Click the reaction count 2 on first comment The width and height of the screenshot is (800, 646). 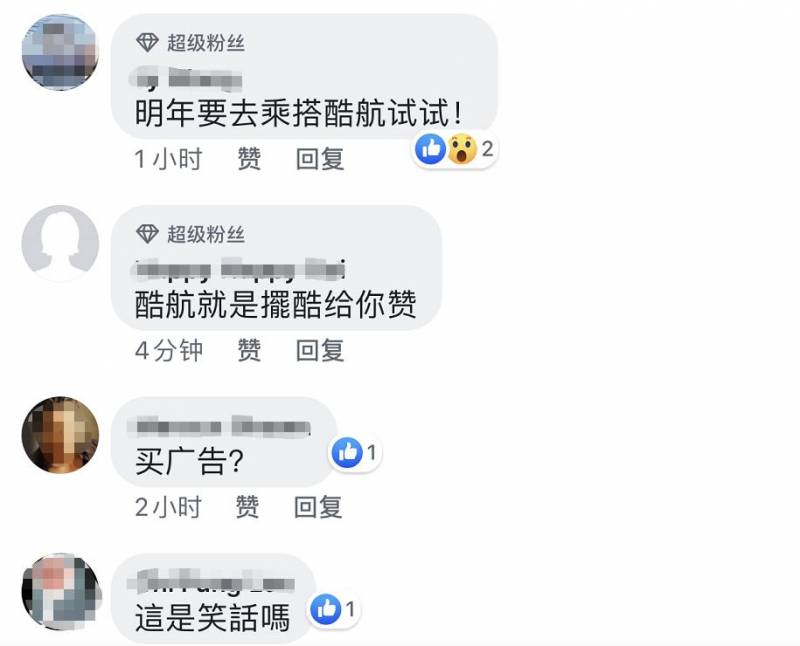pos(487,149)
